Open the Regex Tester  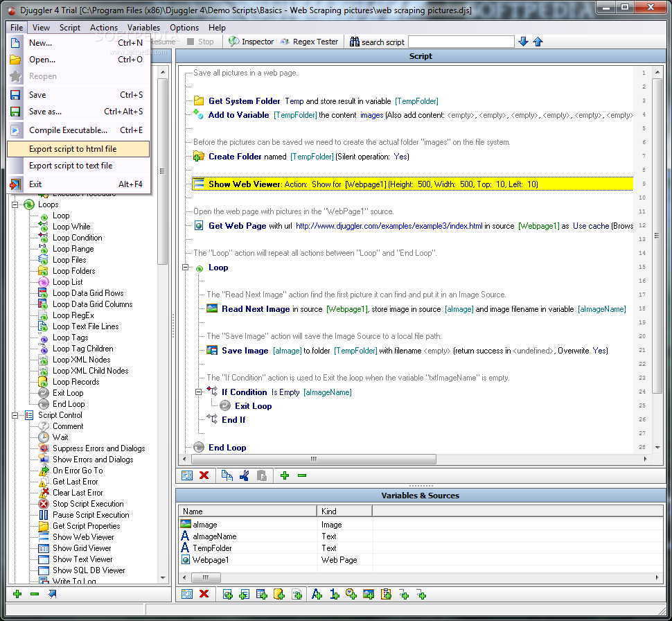pyautogui.click(x=310, y=42)
